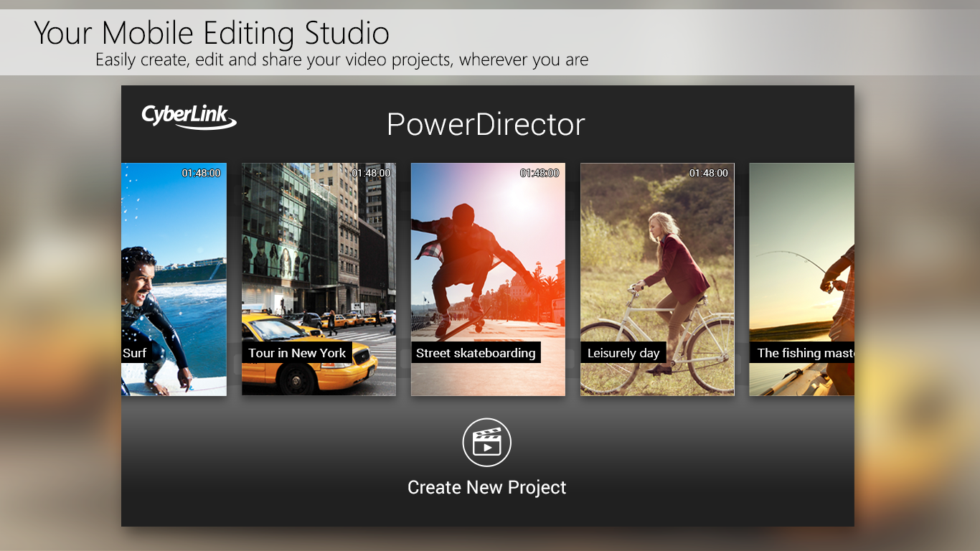
Task: Click the timestamp on Street skateboarding
Action: (540, 173)
